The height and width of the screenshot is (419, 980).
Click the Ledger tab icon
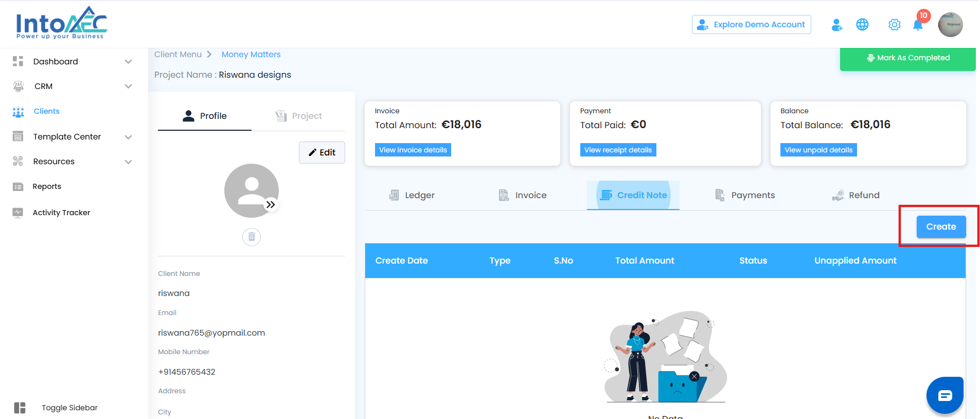click(394, 195)
